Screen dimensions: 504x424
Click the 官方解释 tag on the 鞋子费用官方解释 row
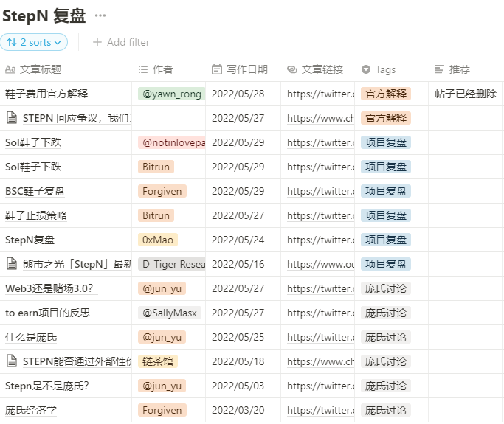tap(386, 94)
